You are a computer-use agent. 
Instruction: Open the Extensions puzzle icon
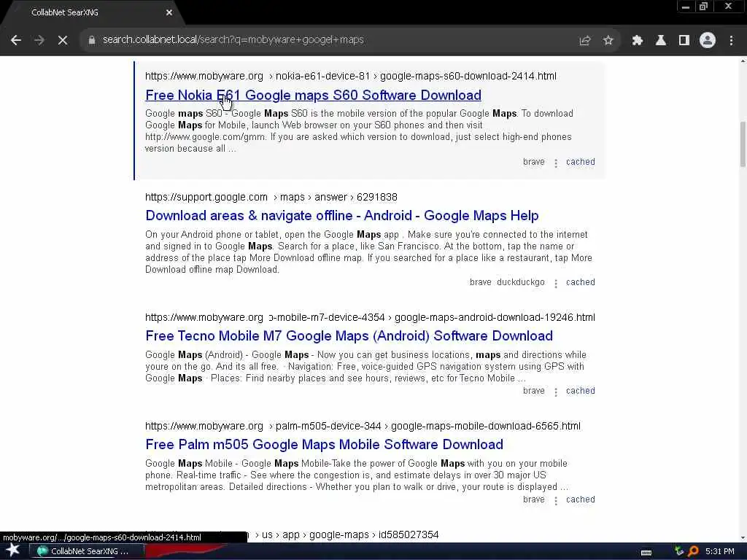click(x=637, y=41)
